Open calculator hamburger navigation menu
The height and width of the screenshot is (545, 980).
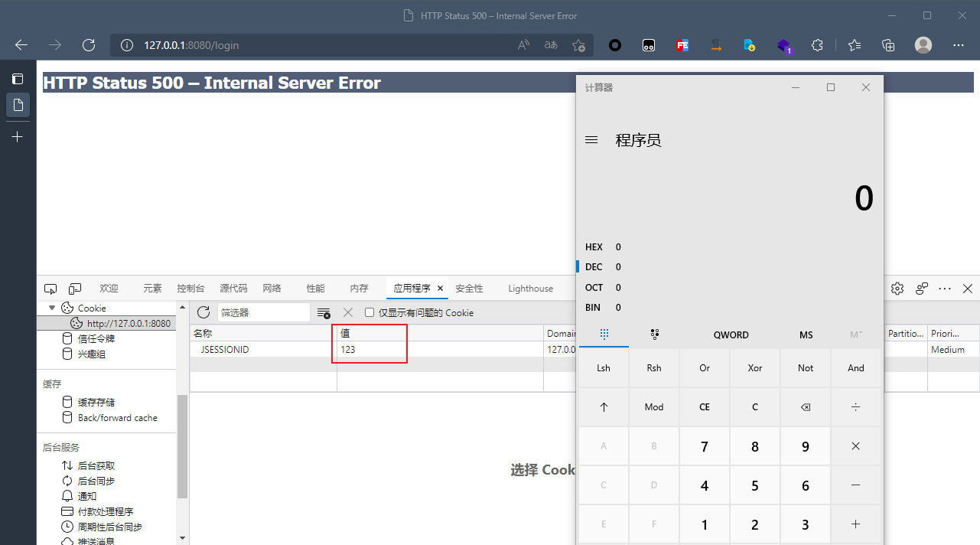[x=591, y=140]
